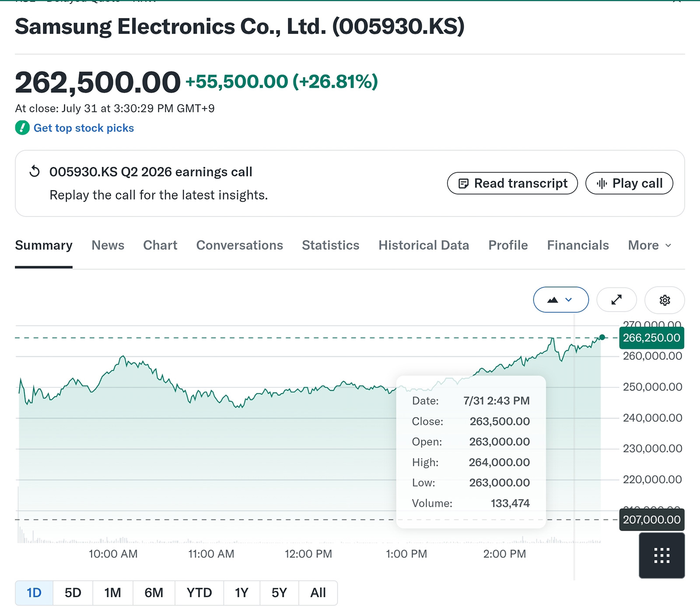Open the Financials tab
This screenshot has width=700, height=616.
coord(577,245)
